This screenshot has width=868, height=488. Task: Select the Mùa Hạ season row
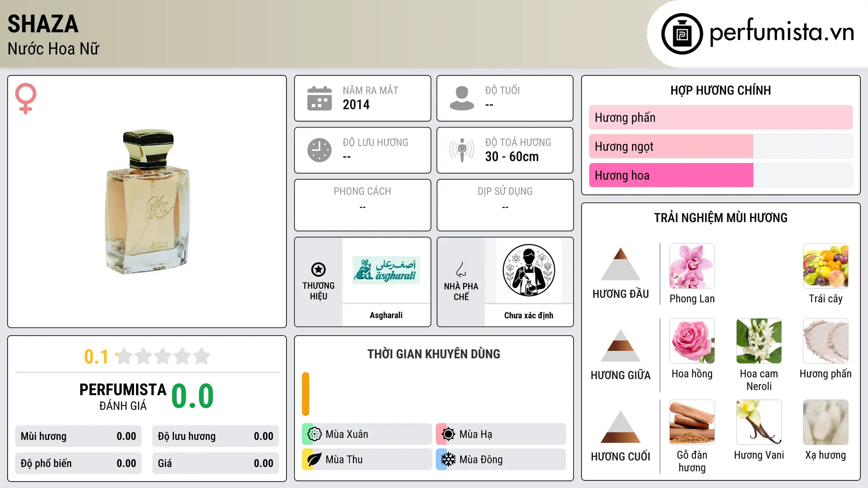coord(501,434)
